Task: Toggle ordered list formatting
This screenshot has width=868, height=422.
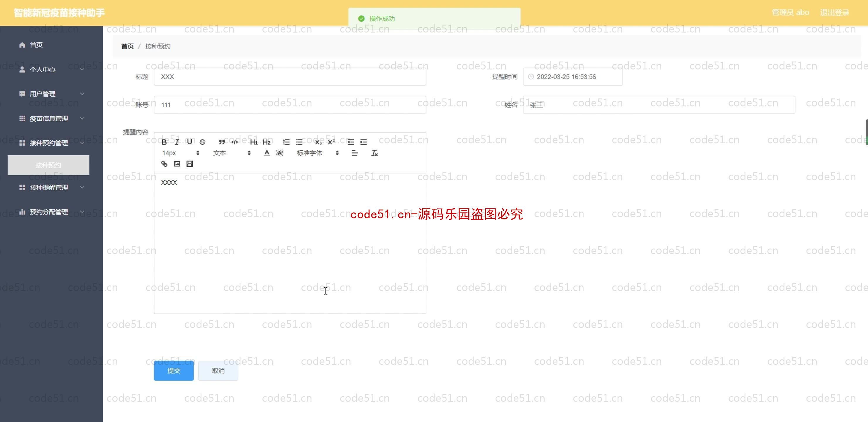Action: (286, 142)
